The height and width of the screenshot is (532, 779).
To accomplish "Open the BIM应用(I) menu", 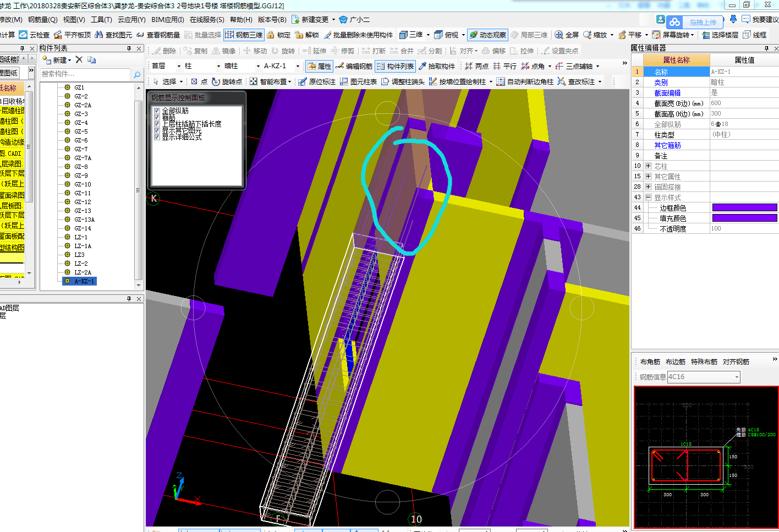I will pyautogui.click(x=168, y=19).
